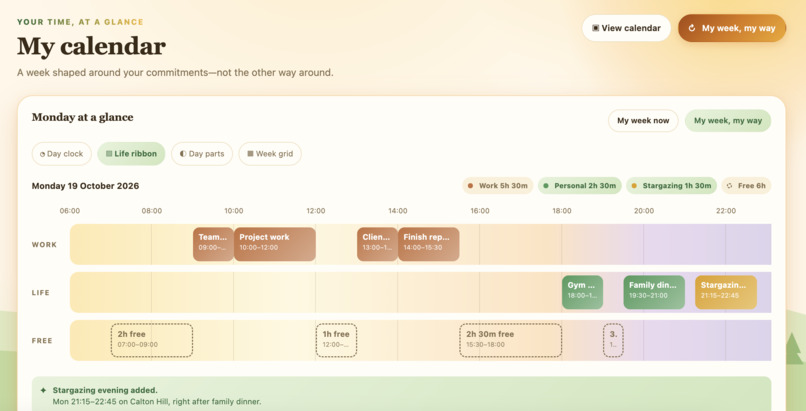Image resolution: width=806 pixels, height=411 pixels.
Task: Click the grid icon on Week grid
Action: (x=250, y=154)
